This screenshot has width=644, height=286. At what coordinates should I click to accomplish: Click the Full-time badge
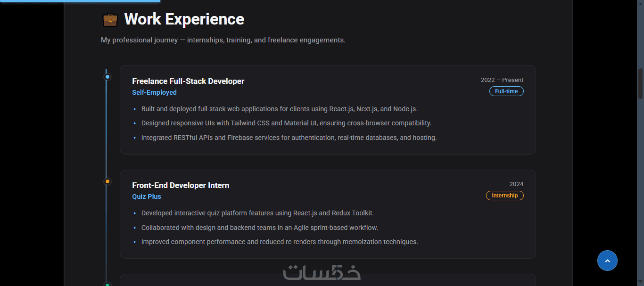pyautogui.click(x=506, y=91)
